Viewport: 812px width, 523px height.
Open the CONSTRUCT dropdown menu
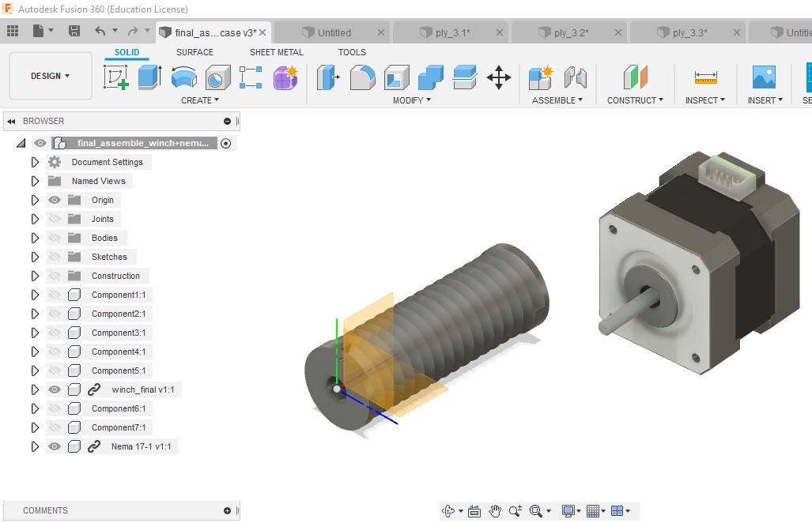pyautogui.click(x=636, y=100)
